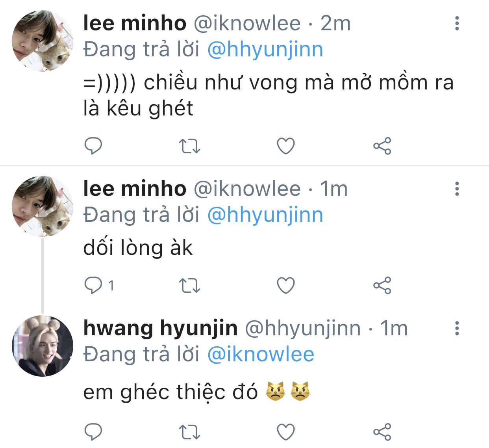Like the "dối lòng àk" tweet
This screenshot has width=489, height=448.
[x=286, y=286]
